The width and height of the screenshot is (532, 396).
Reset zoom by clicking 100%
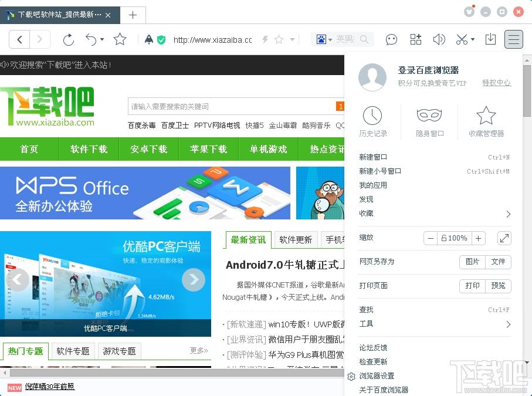455,238
